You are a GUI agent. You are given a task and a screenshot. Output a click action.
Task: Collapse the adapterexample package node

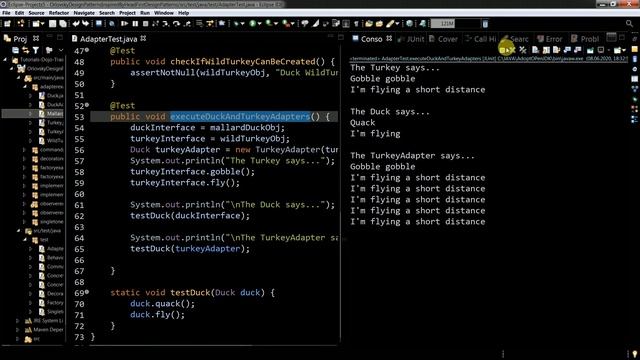coord(25,87)
